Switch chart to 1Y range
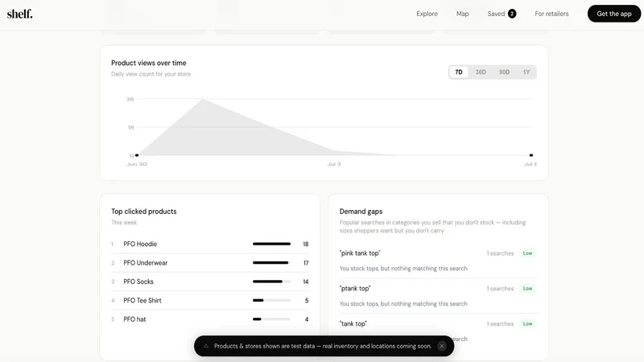 click(x=526, y=72)
